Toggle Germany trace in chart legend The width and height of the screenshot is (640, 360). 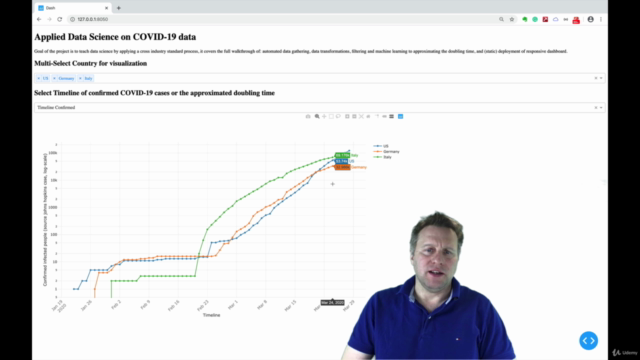tap(387, 151)
